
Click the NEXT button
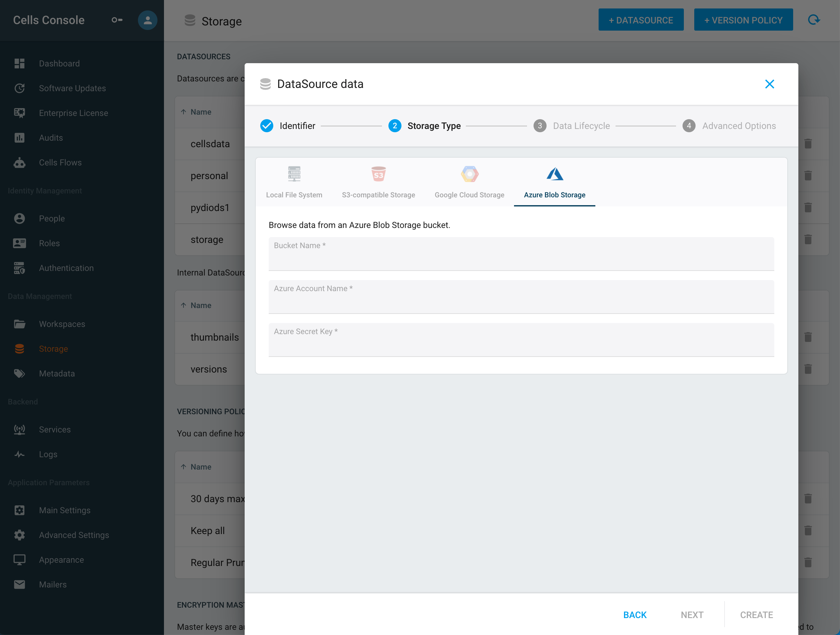[x=691, y=614]
